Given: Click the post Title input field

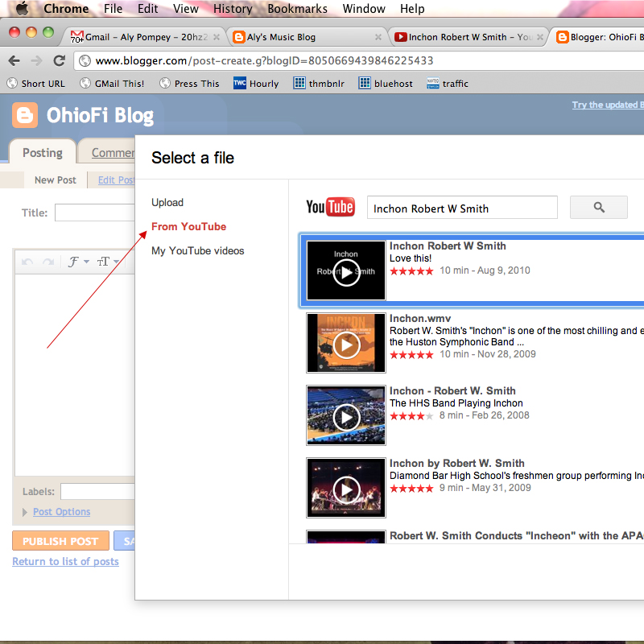Looking at the screenshot, I should tap(95, 213).
